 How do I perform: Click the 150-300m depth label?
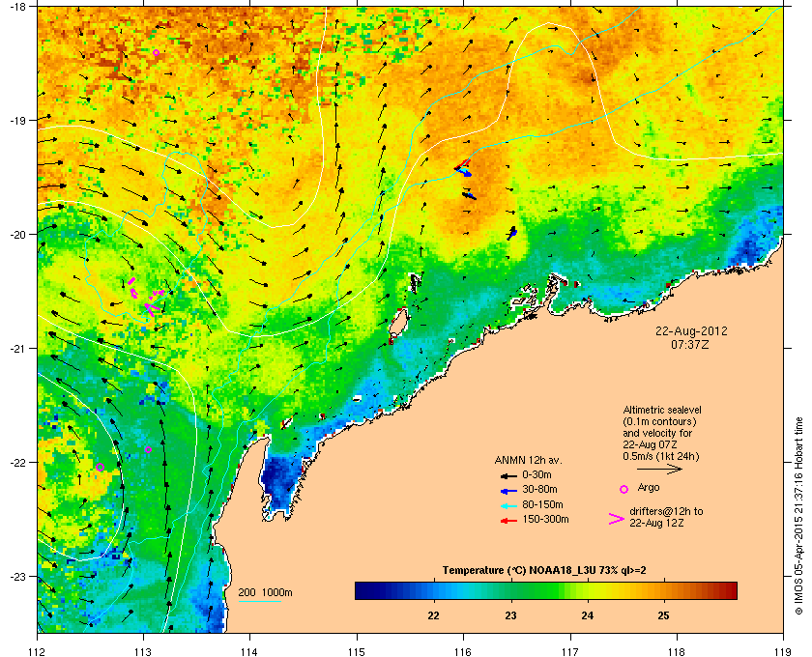click(545, 519)
